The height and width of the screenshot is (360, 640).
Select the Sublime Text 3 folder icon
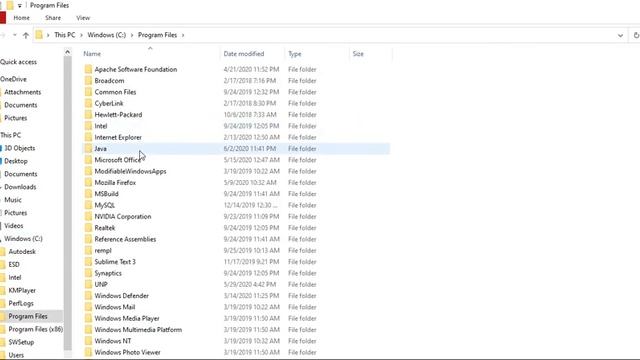click(88, 262)
